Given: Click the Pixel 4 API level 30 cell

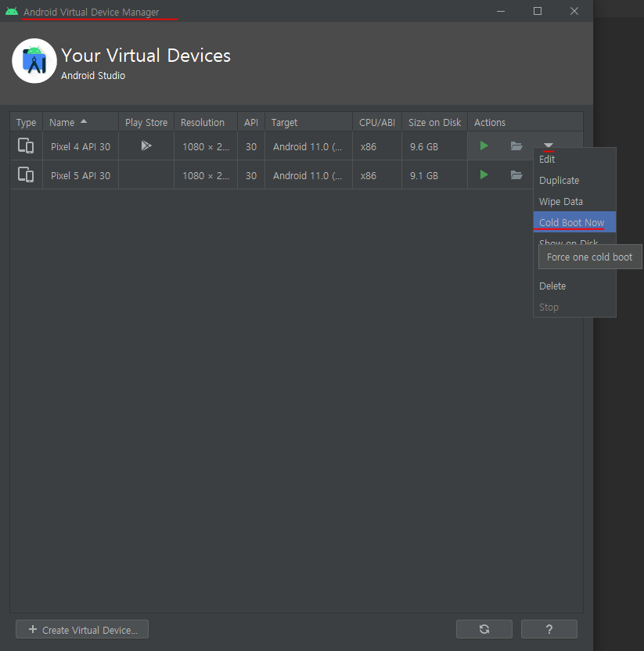Looking at the screenshot, I should pos(251,146).
